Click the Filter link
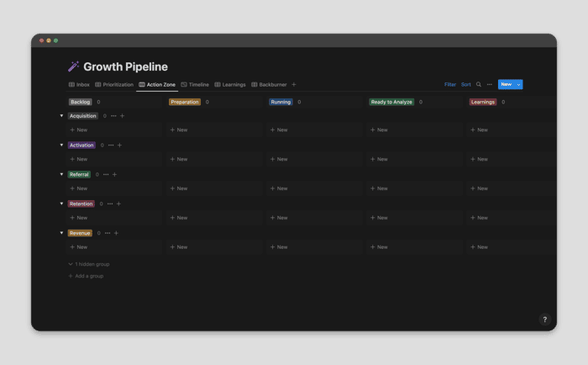 click(450, 84)
